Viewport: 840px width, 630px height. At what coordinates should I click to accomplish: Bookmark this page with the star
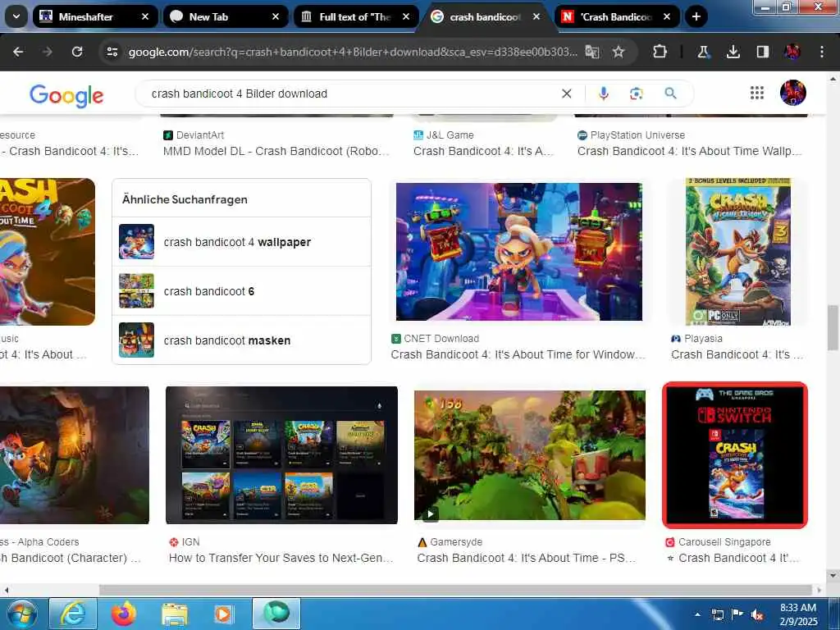coord(619,52)
